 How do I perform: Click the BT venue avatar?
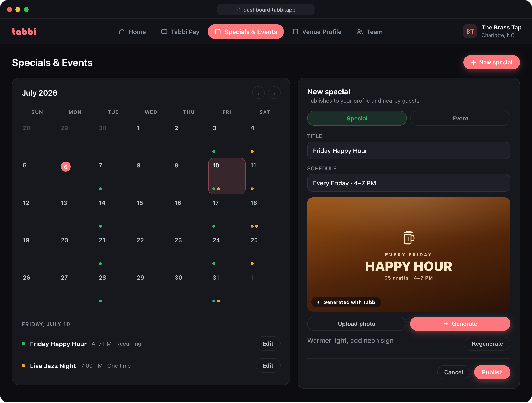click(x=470, y=32)
